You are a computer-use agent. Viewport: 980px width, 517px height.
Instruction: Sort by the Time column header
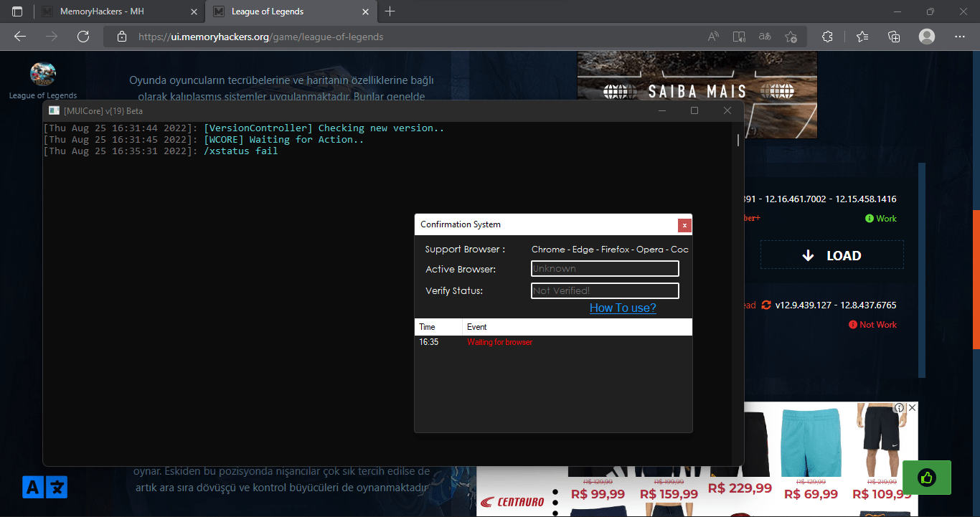point(438,327)
